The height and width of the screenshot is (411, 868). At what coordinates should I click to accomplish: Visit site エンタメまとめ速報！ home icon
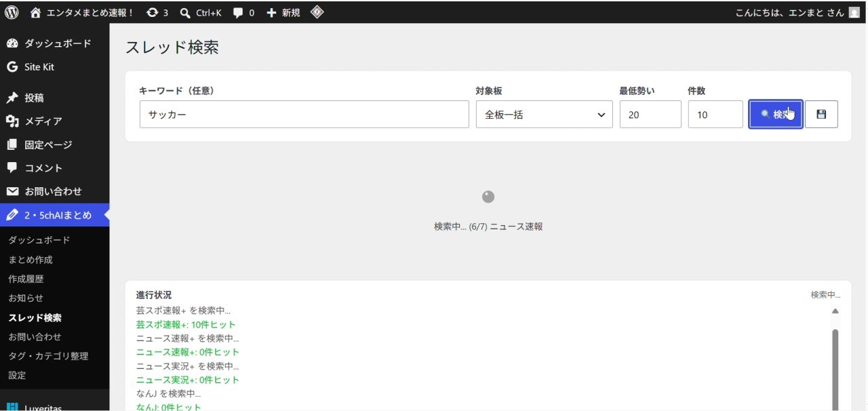[x=36, y=12]
